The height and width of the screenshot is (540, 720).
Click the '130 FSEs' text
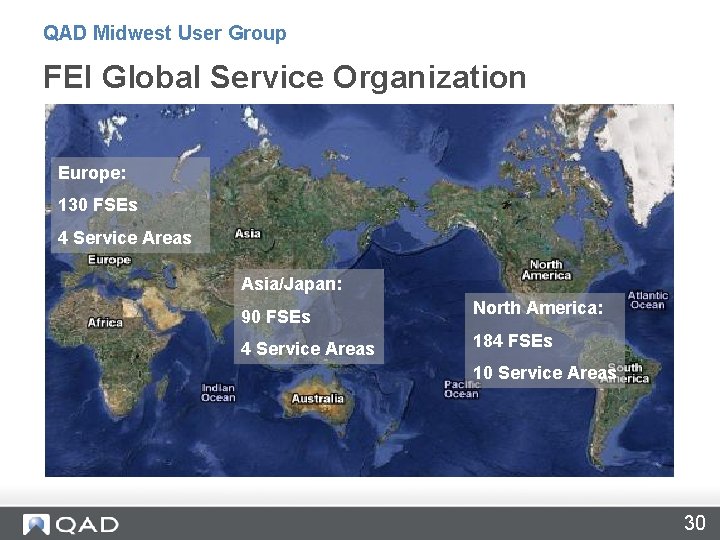[x=97, y=205]
